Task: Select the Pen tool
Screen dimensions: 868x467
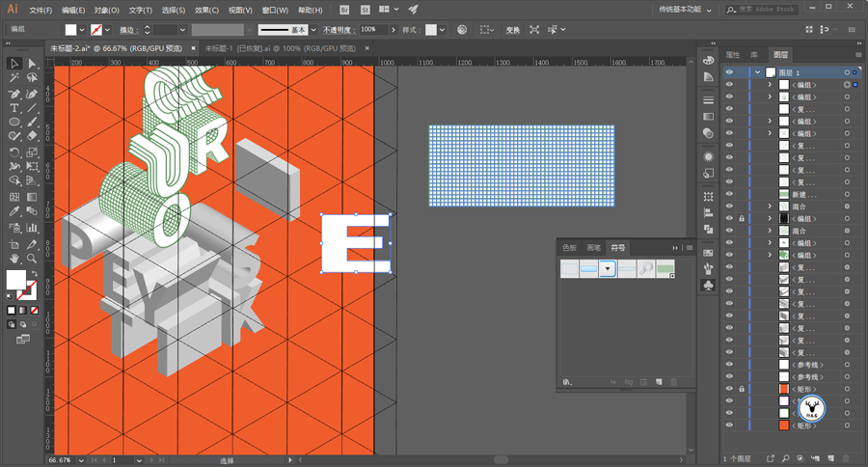Action: click(14, 94)
